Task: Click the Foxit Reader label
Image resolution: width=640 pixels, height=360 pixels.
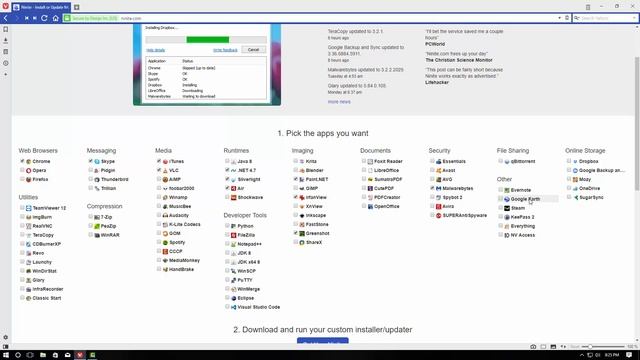Action: 388,162
